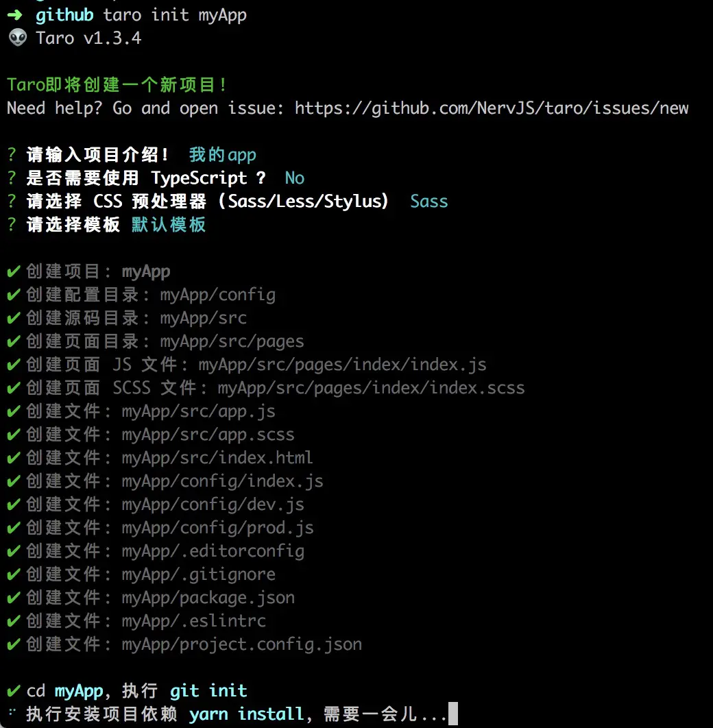
Task: Click the question mark before 请选择 CSS 预处理器
Action: coord(12,201)
